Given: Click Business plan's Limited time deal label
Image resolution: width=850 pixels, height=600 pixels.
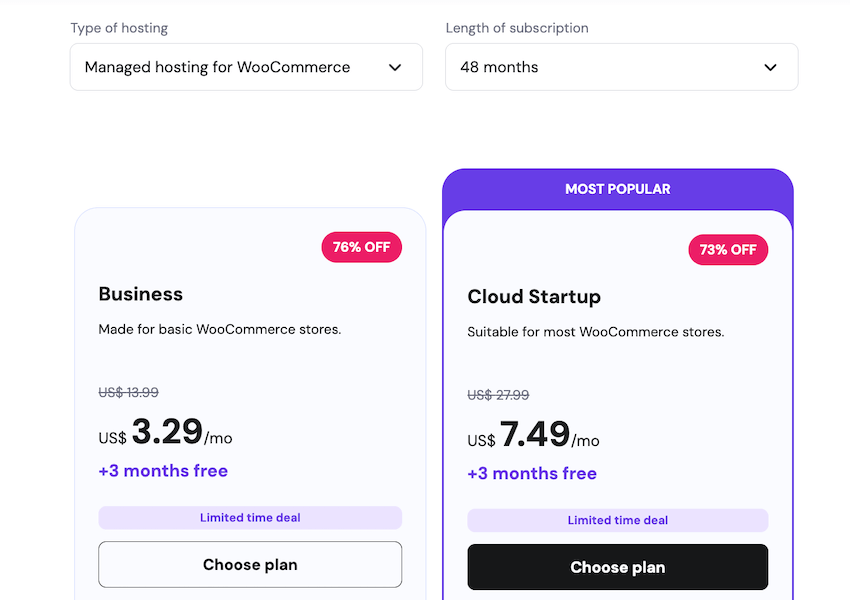Looking at the screenshot, I should click(x=250, y=518).
